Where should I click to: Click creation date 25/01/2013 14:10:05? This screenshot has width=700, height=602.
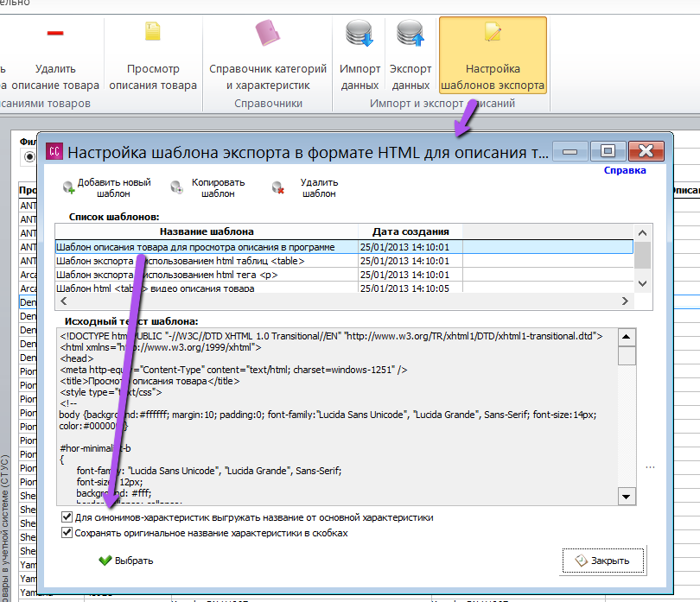pos(404,288)
